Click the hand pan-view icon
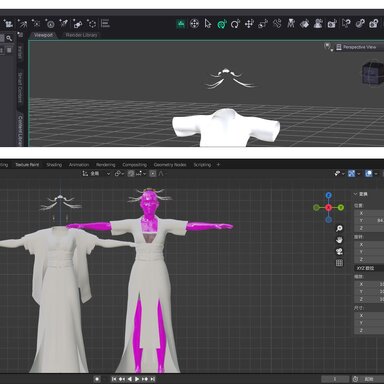This screenshot has width=384, height=384. click(x=339, y=240)
